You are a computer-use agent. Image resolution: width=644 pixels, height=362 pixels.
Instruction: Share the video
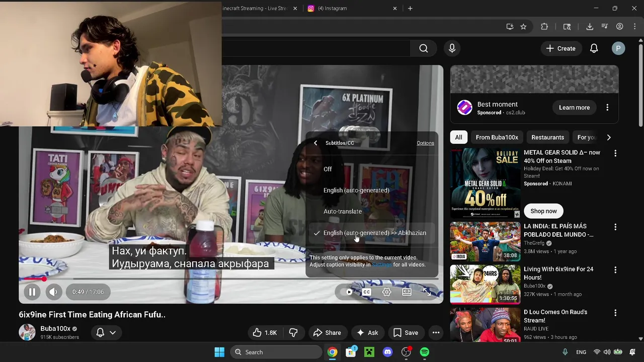327,332
